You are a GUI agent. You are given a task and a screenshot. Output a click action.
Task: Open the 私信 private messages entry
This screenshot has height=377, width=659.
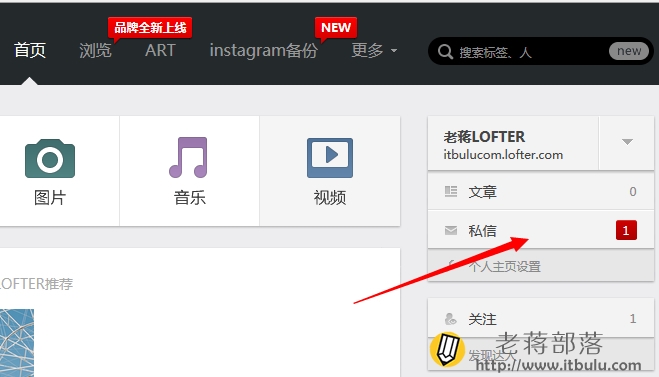coord(540,230)
